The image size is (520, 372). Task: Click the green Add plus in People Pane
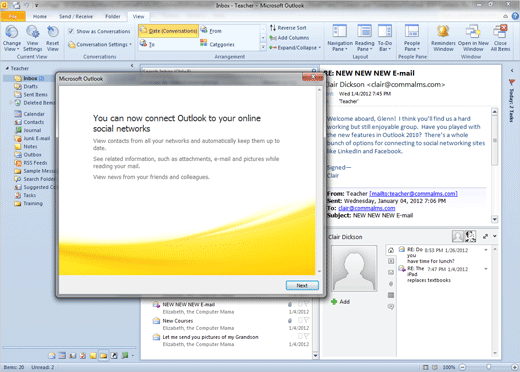[334, 302]
